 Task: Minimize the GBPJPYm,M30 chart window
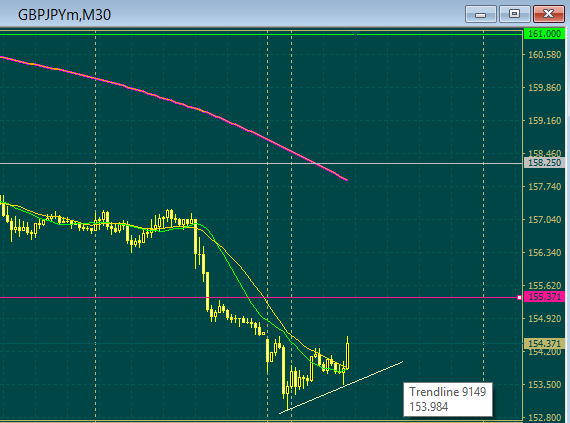[481, 15]
